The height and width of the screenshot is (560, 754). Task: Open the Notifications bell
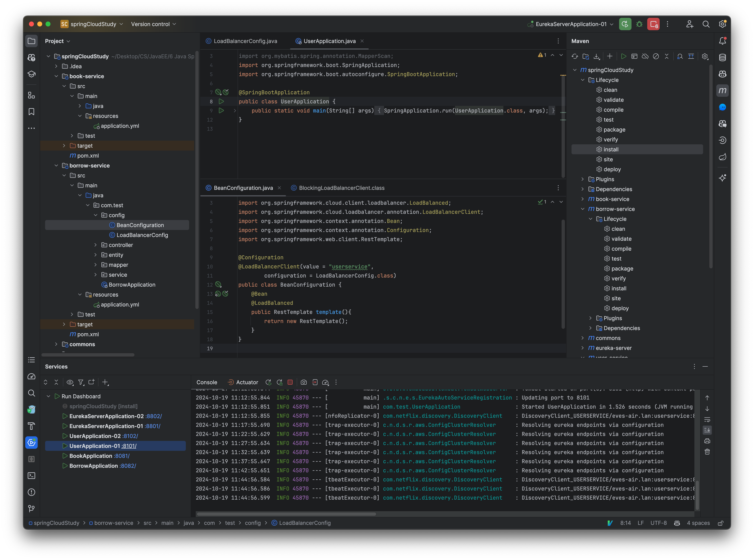pyautogui.click(x=723, y=41)
